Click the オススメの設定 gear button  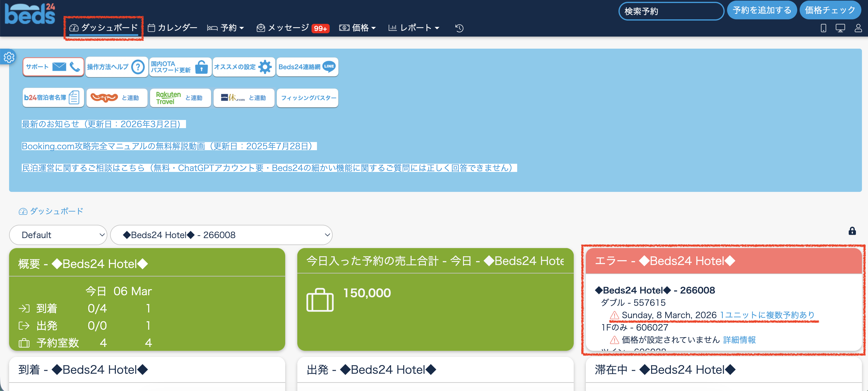click(244, 67)
